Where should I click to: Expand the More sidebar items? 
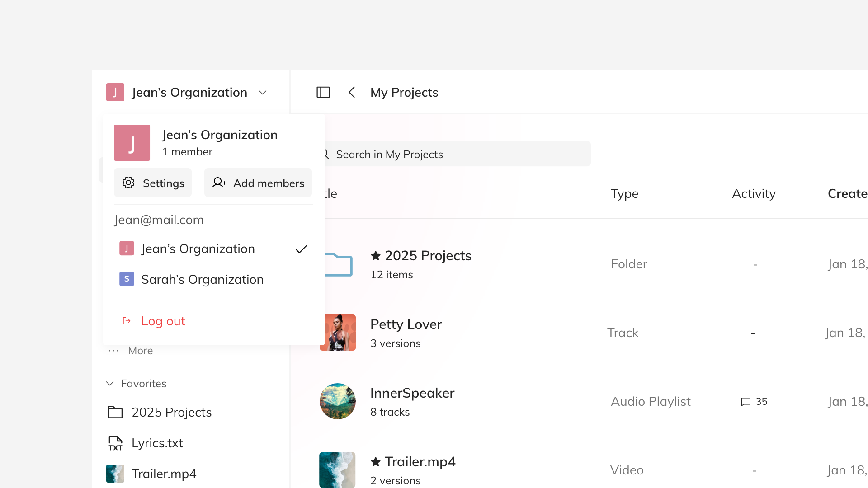coord(131,351)
